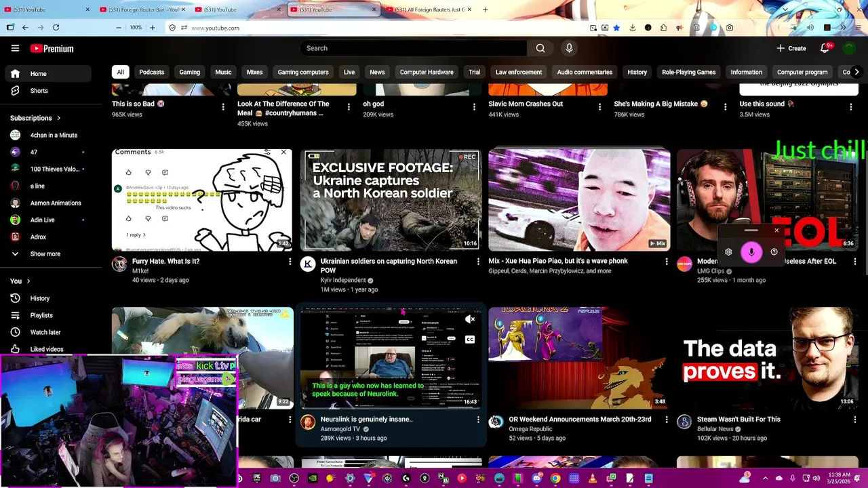Viewport: 868px width, 488px height.
Task: Open Discord from the taskbar
Action: click(x=536, y=479)
